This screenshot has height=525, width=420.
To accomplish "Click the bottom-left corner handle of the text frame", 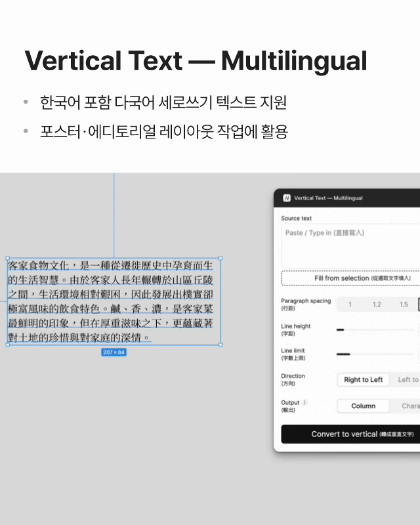I will (8, 345).
